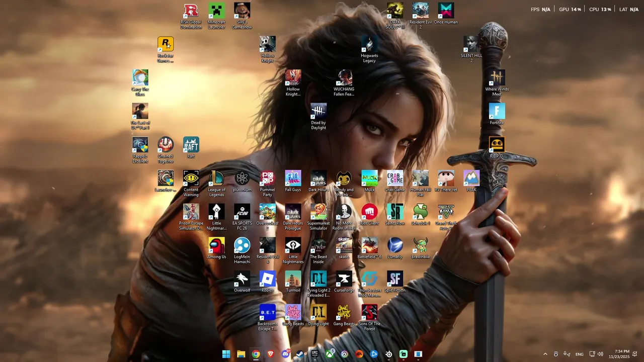Image resolution: width=644 pixels, height=362 pixels.
Task: Open the Windows Start menu
Action: 226,354
